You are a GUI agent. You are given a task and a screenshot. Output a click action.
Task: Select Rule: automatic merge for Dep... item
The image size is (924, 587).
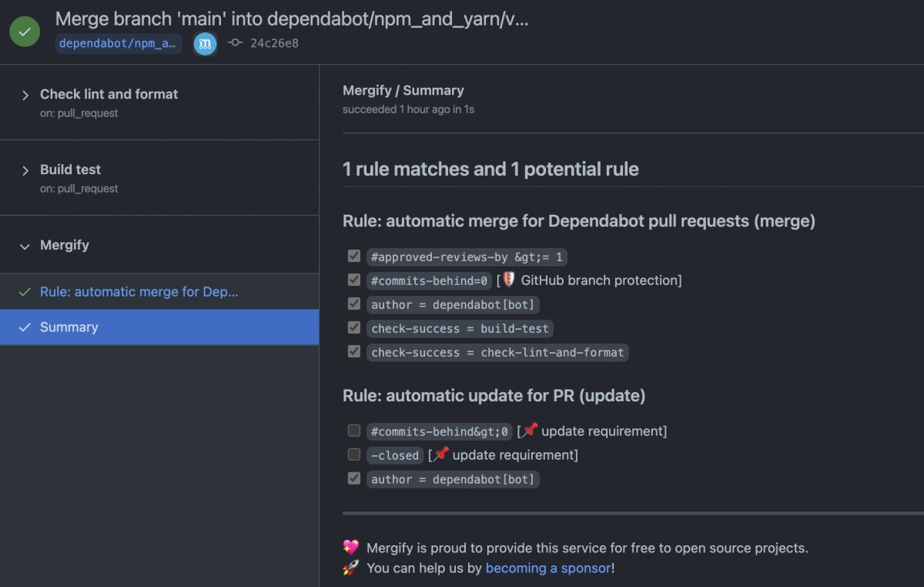pos(159,292)
